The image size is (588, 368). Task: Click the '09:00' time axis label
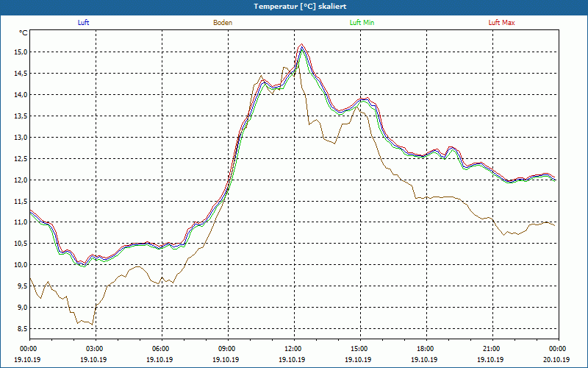pos(228,349)
